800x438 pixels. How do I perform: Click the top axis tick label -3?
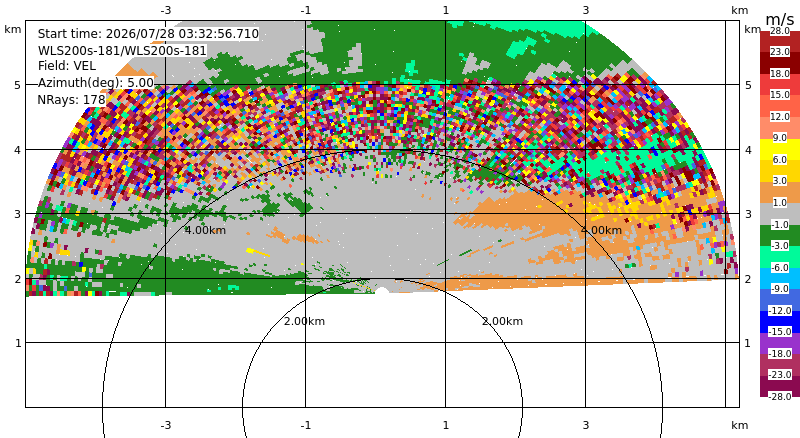(x=166, y=10)
